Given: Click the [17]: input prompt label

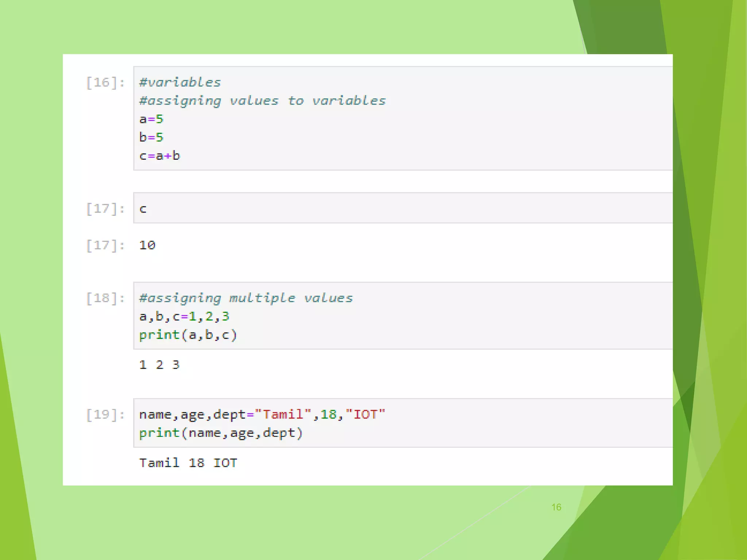Looking at the screenshot, I should [105, 209].
